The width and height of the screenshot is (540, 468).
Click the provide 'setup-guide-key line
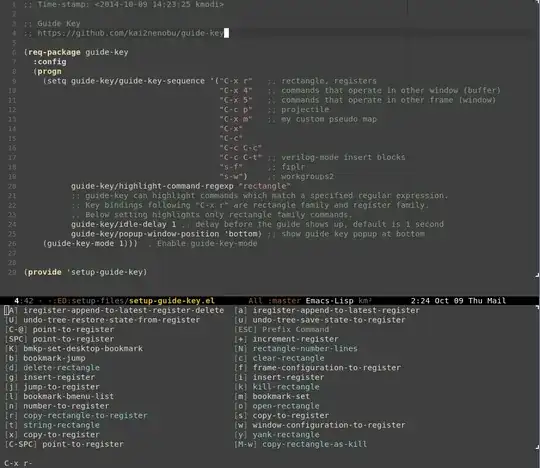pos(85,272)
